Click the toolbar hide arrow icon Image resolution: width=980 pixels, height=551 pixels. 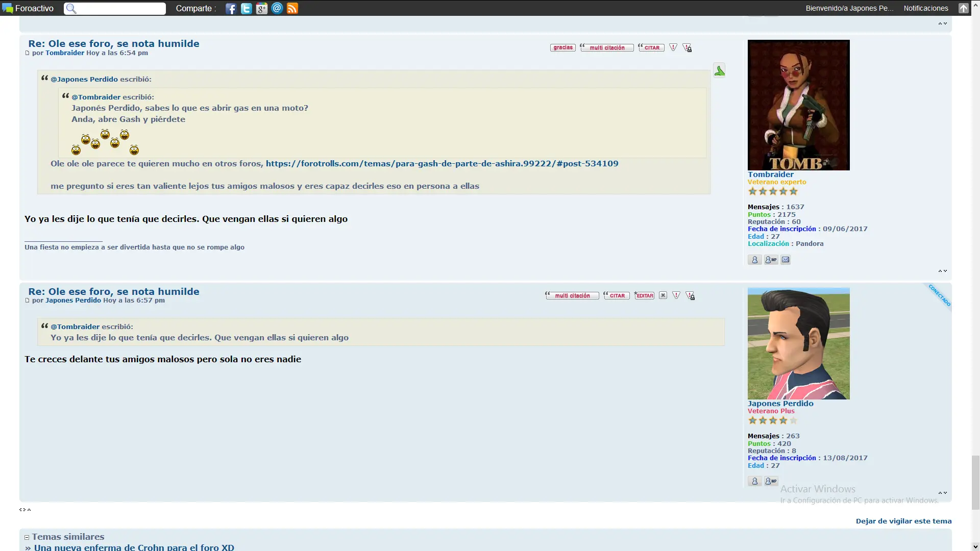point(963,8)
